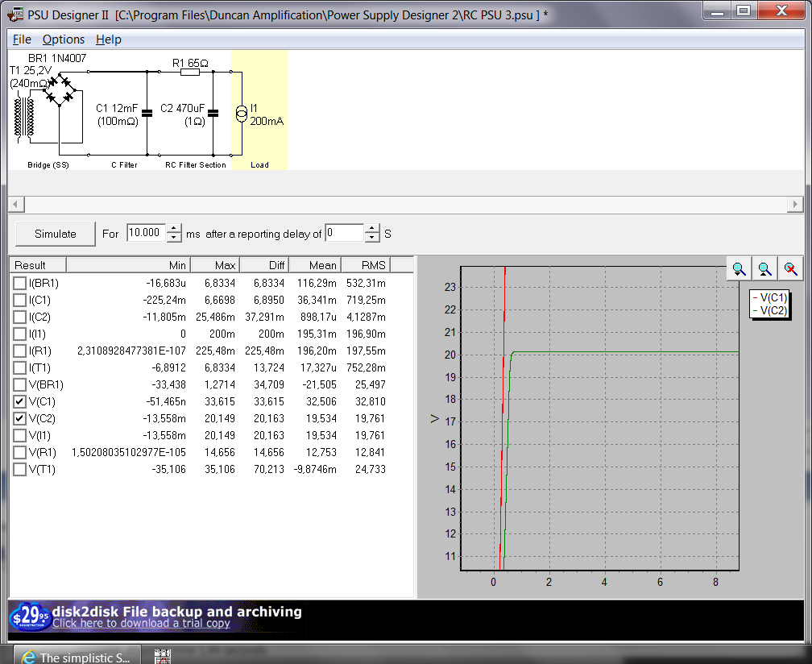The width and height of the screenshot is (812, 664).
Task: Click the reporting delay input field
Action: (x=345, y=233)
